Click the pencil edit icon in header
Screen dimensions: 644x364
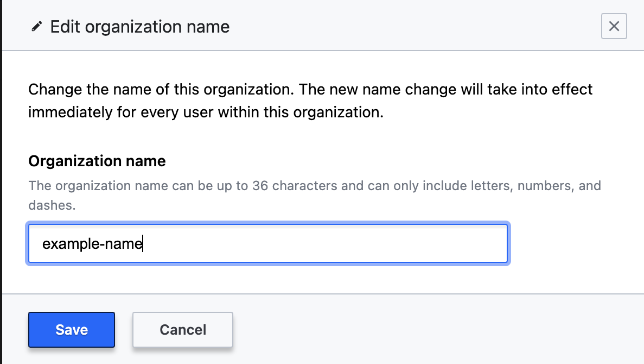pos(36,27)
